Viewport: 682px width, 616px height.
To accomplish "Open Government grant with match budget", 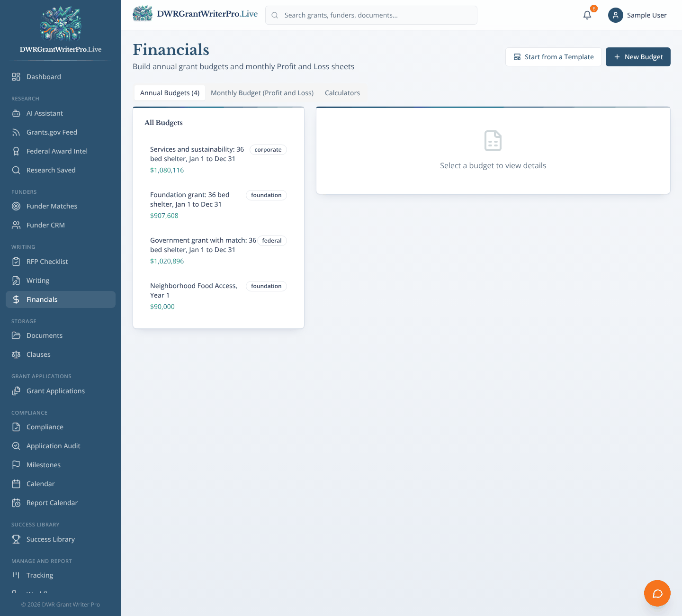I will point(218,251).
